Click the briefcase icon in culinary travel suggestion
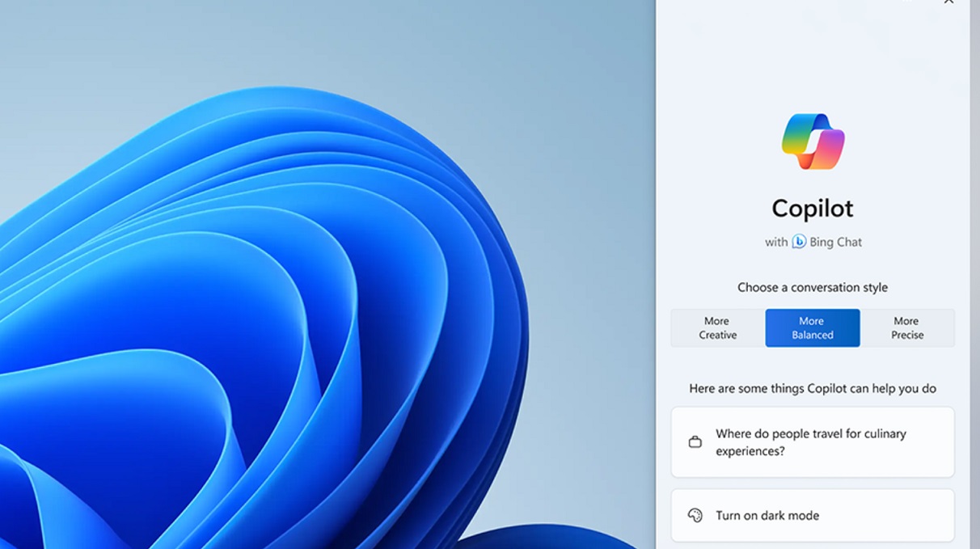Viewport: 980px width, 549px height. coord(695,442)
